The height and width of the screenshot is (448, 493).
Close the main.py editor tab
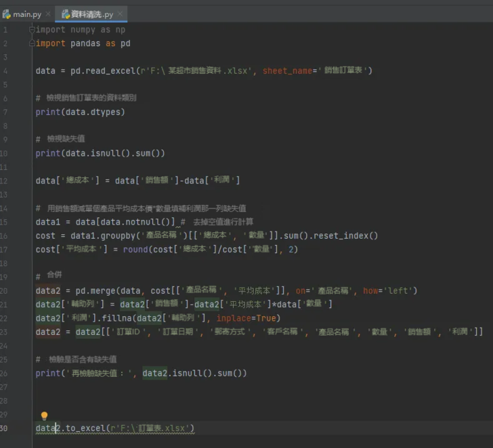pos(49,14)
